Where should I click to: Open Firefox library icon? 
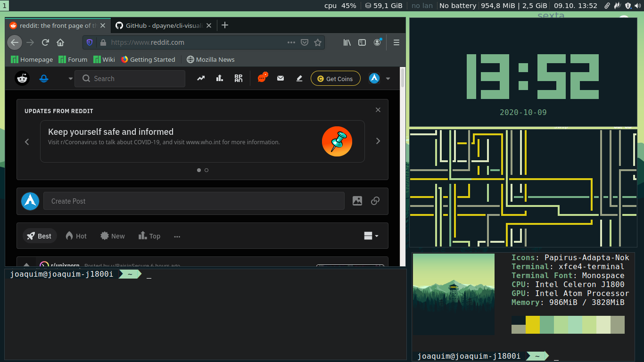(x=347, y=42)
